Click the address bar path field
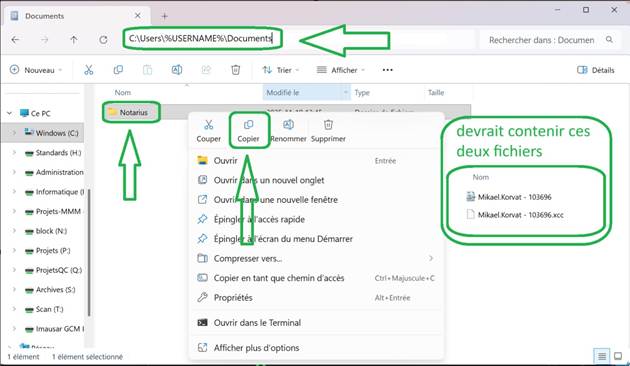The width and height of the screenshot is (630, 366). (x=201, y=39)
